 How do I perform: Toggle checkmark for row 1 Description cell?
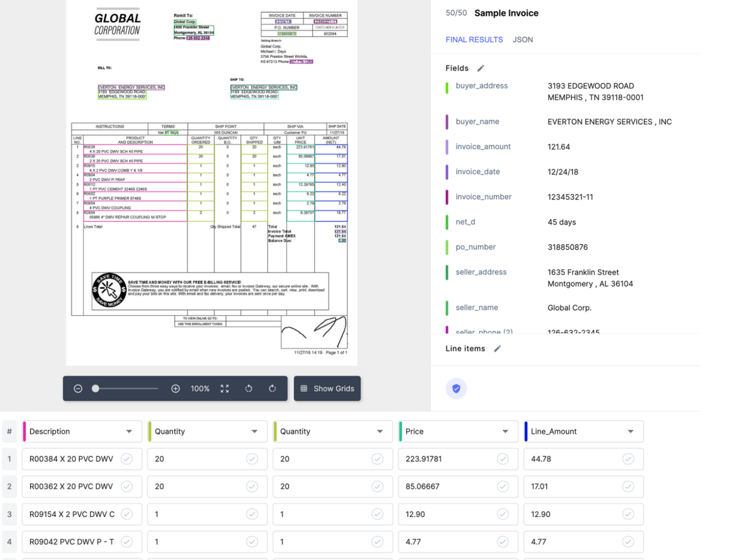click(127, 459)
